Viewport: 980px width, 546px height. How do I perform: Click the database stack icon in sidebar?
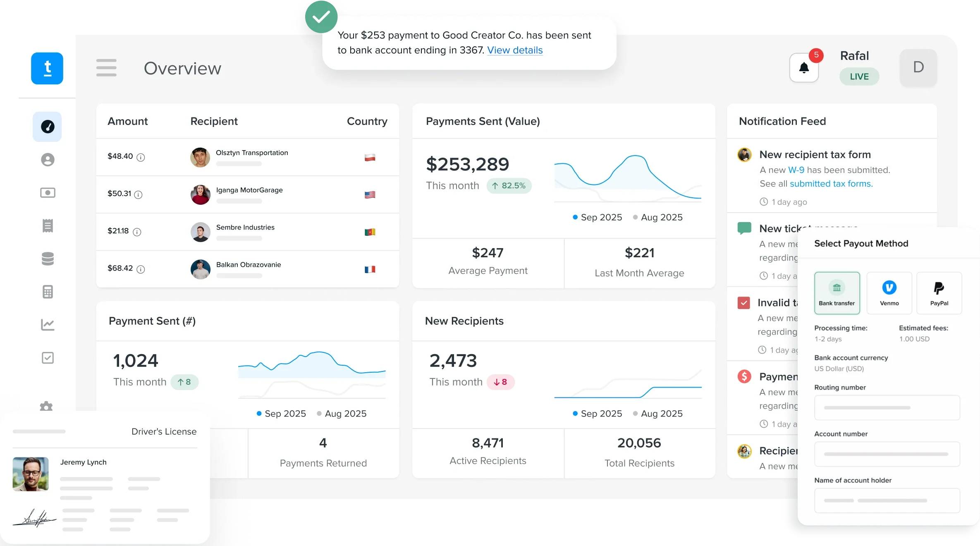pos(48,259)
